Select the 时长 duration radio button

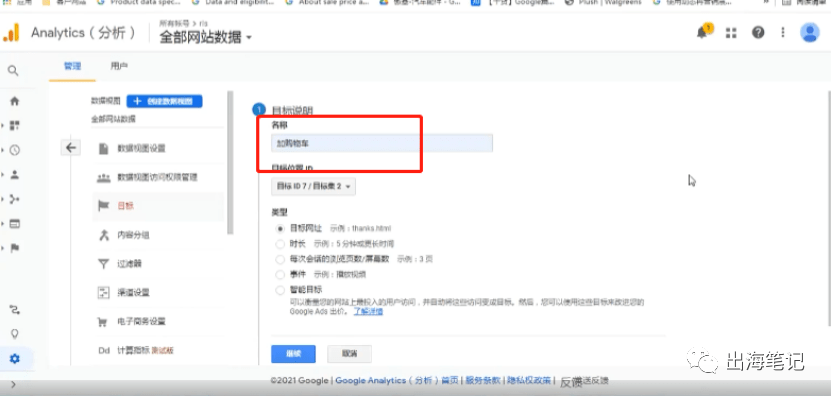click(280, 244)
